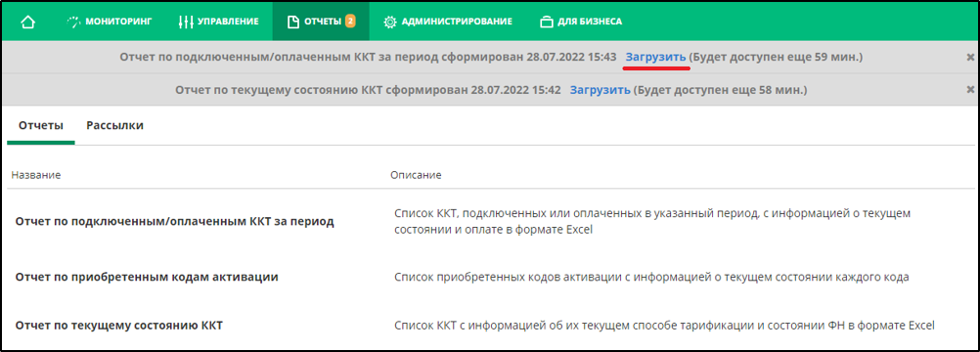Open the Для бизнеса menu

tap(581, 22)
